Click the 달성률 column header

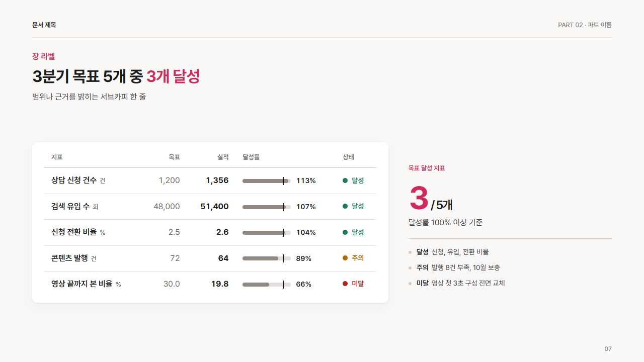pos(251,157)
